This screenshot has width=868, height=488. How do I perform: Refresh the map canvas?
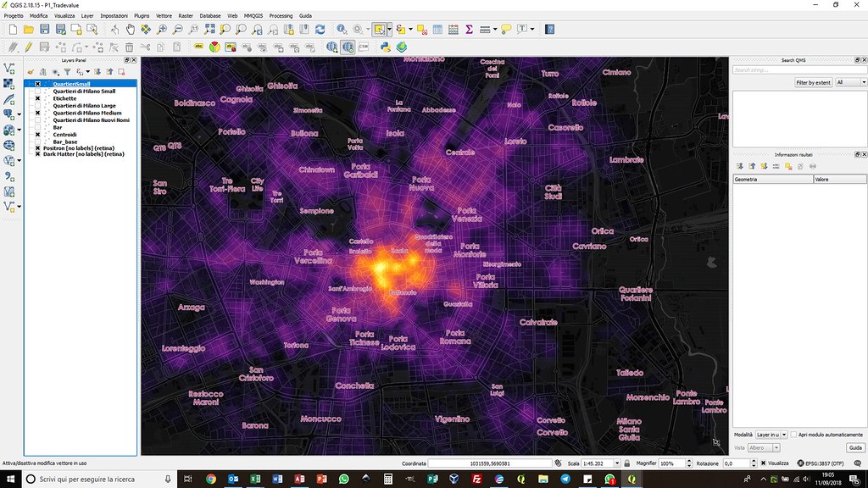click(x=320, y=30)
